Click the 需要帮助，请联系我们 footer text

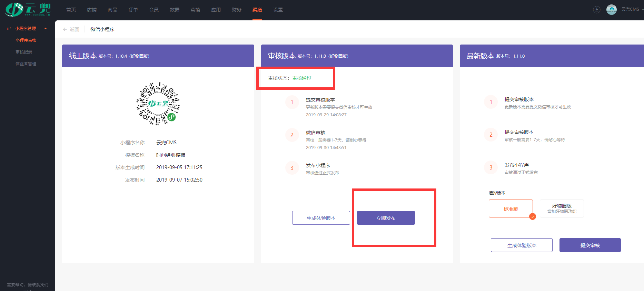(x=28, y=284)
